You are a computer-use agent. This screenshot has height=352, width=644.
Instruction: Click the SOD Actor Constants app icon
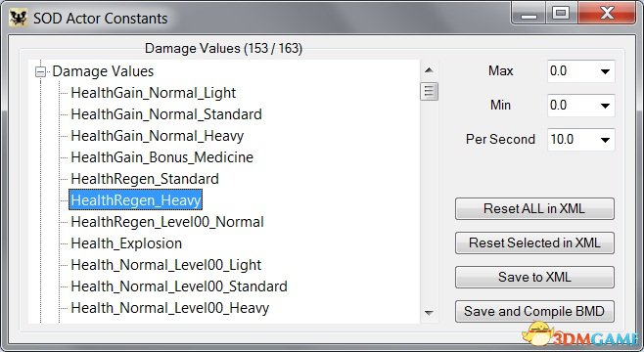pyautogui.click(x=18, y=19)
